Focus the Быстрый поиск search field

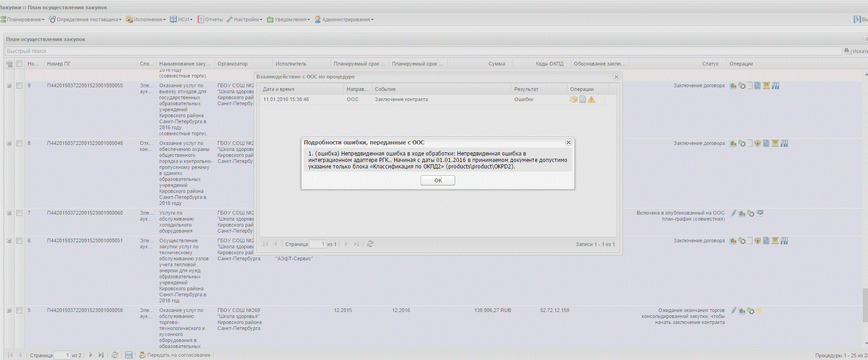click(x=423, y=51)
